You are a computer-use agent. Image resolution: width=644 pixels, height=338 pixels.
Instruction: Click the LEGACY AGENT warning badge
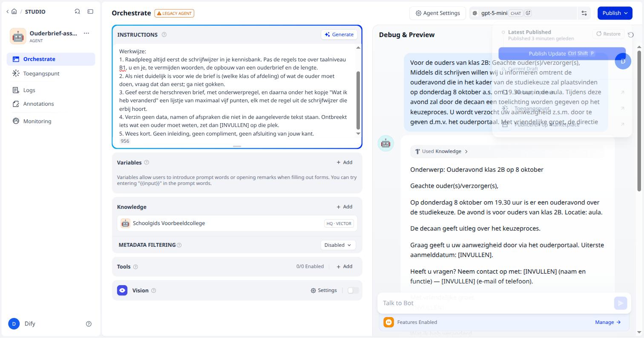pyautogui.click(x=174, y=13)
